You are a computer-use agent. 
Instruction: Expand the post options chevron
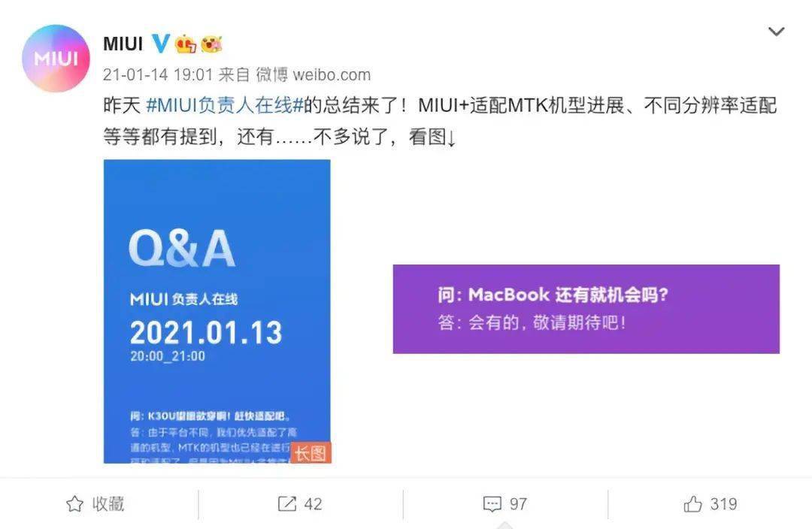point(776,32)
